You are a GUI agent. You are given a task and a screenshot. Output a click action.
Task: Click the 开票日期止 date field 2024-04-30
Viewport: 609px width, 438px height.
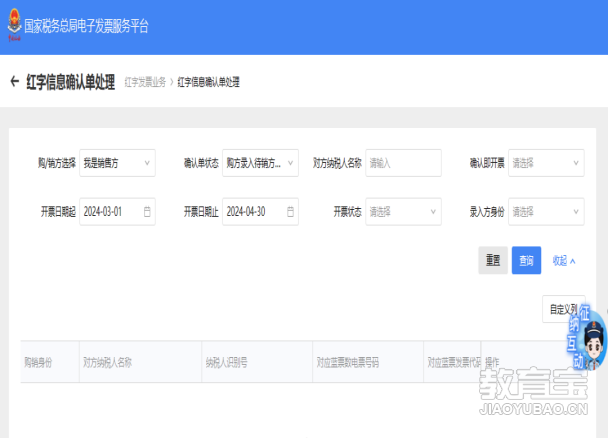pos(260,212)
